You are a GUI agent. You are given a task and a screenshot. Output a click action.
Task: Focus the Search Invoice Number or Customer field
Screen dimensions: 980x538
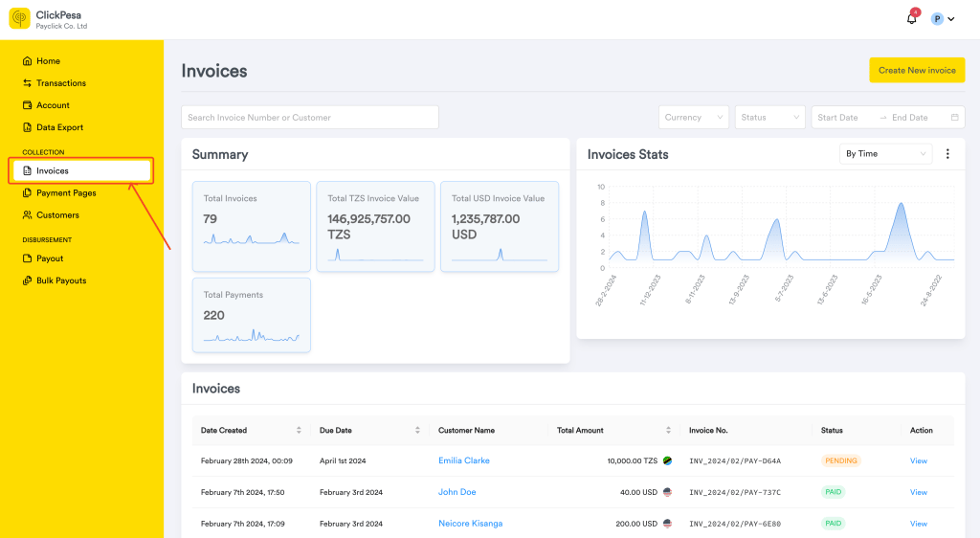pyautogui.click(x=310, y=118)
